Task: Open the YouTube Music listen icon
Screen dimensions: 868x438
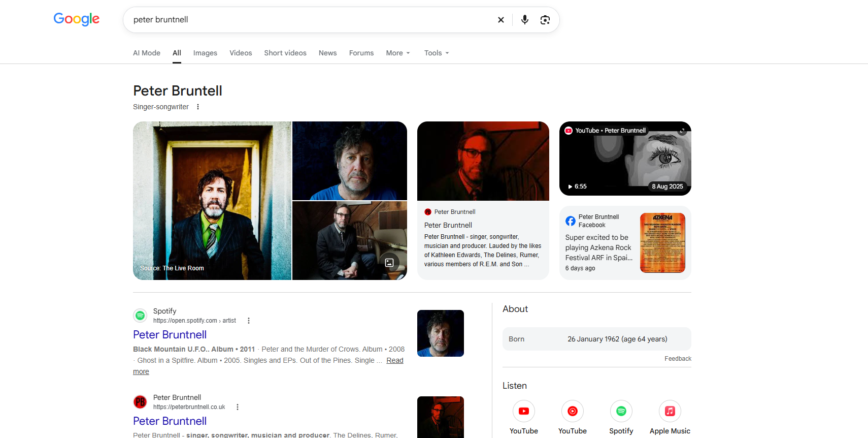Action: pyautogui.click(x=573, y=411)
